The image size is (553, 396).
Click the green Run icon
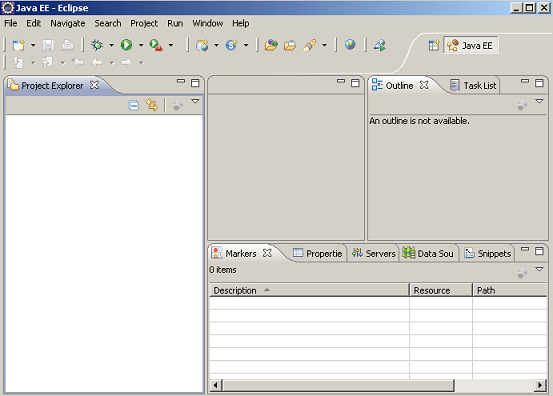click(126, 45)
